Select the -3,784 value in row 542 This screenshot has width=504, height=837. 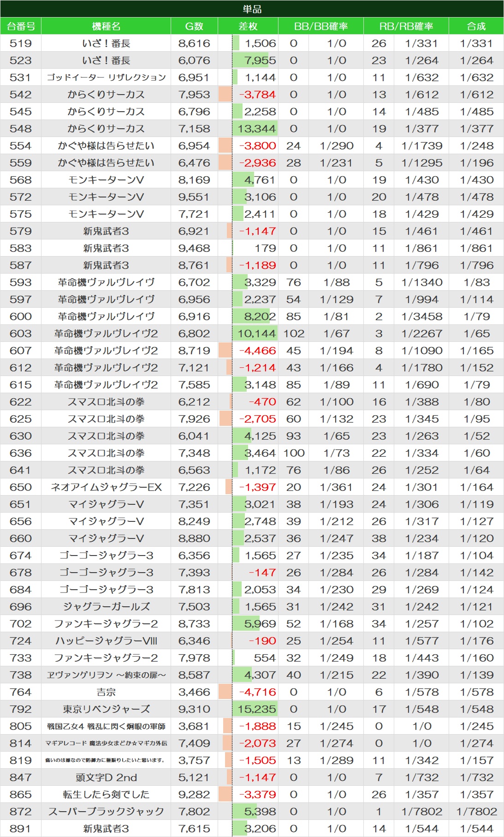tap(257, 95)
